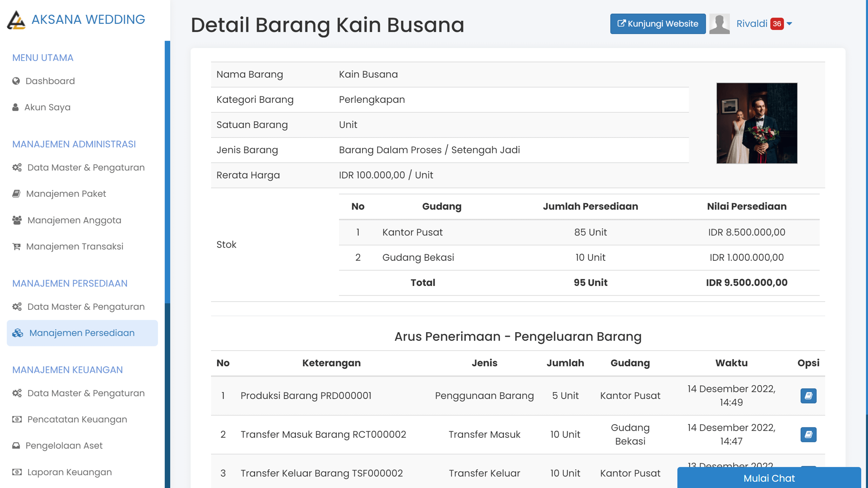This screenshot has width=868, height=488.
Task: Click the Manajemen Persediaan boxes icon
Action: tap(17, 333)
